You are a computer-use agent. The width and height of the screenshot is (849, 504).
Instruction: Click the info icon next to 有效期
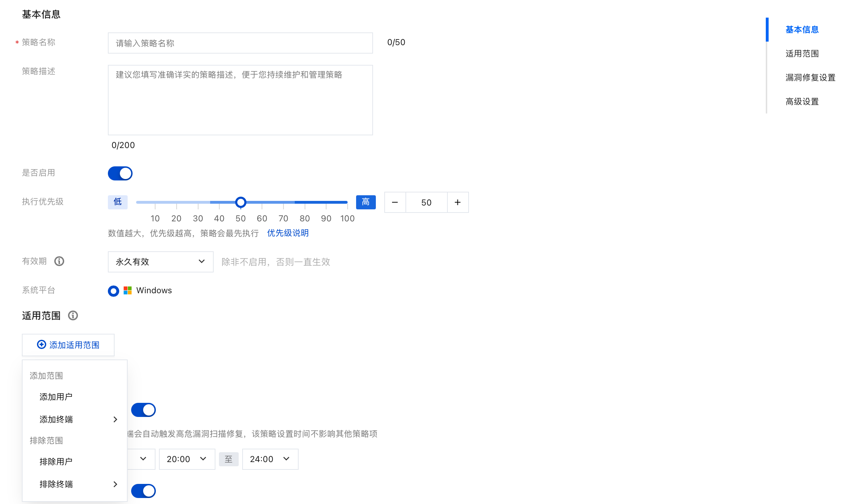59,261
